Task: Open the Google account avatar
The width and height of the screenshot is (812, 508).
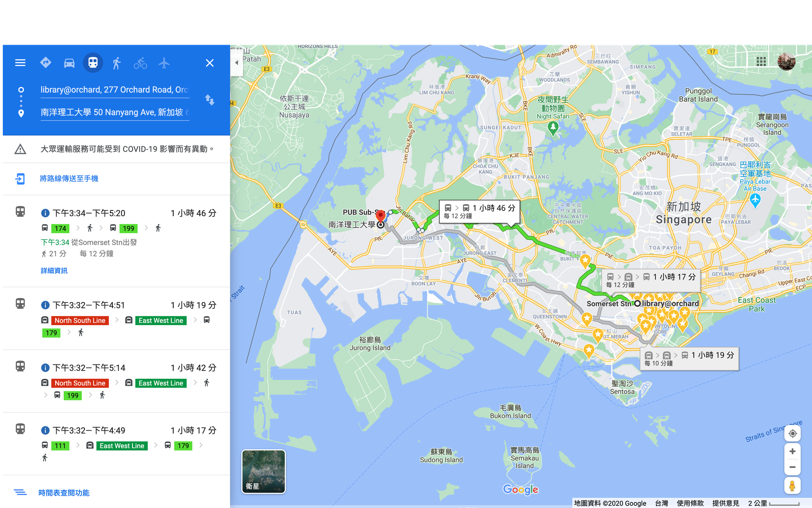Action: pyautogui.click(x=786, y=61)
